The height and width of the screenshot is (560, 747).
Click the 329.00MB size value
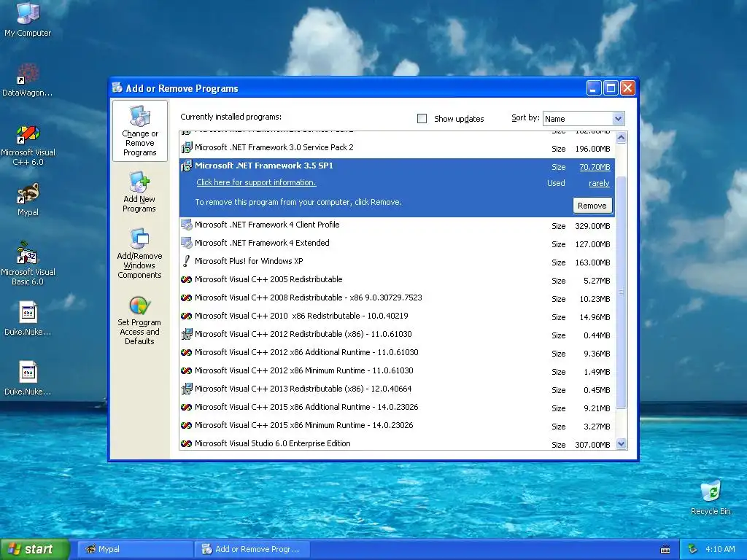(x=592, y=226)
